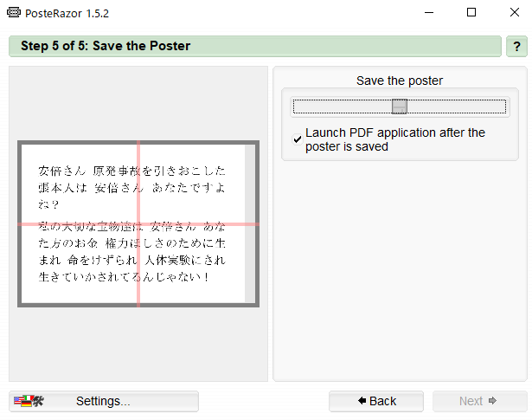Open help with the question mark button
The height and width of the screenshot is (420, 532).
click(516, 46)
